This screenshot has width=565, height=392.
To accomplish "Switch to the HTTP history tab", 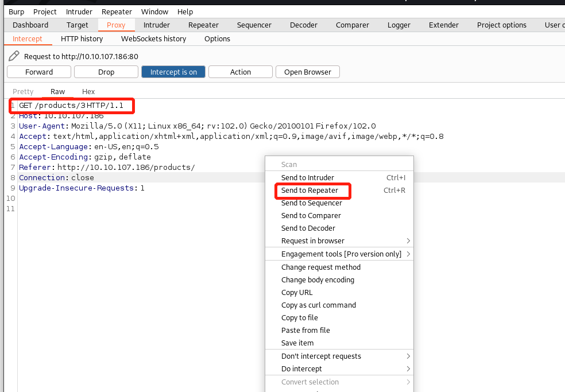I will pos(82,38).
